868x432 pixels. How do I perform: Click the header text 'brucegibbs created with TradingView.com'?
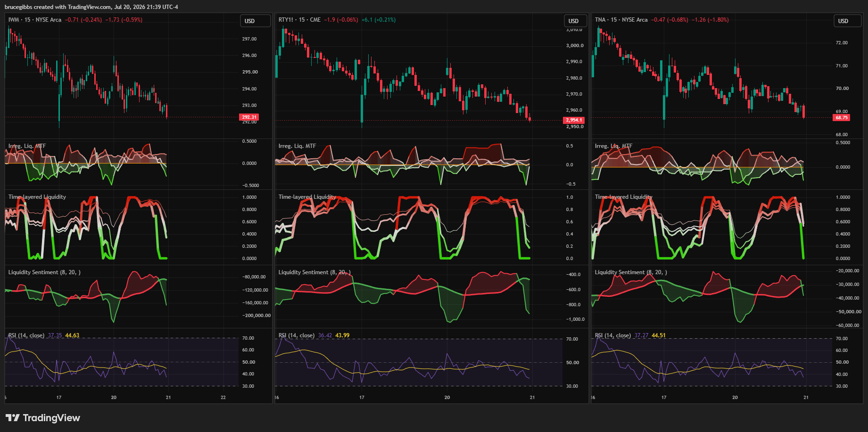click(x=58, y=7)
